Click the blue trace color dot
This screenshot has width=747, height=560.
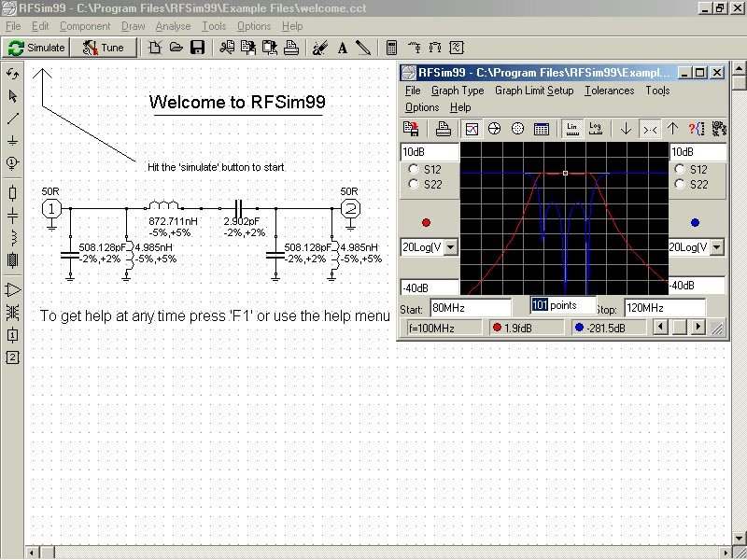[x=695, y=222]
